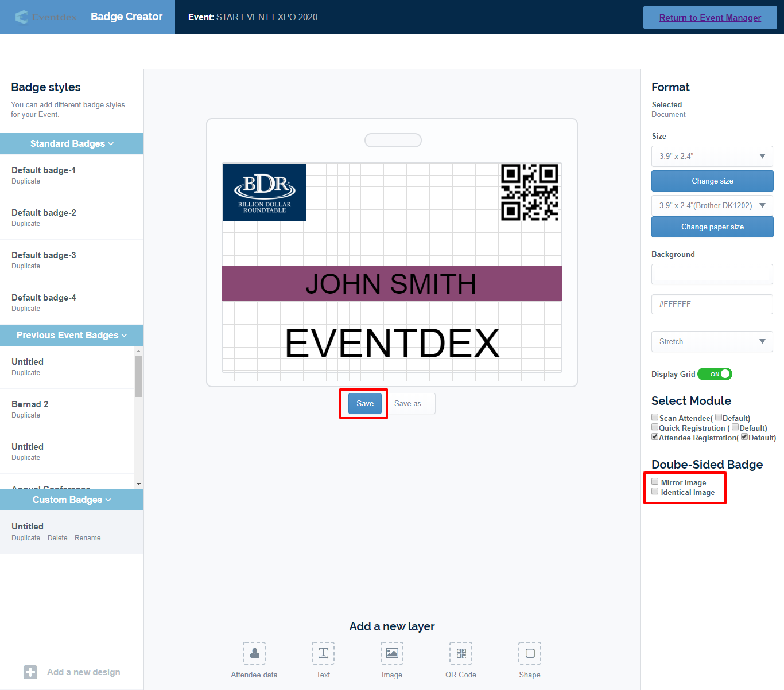The image size is (784, 690).
Task: Enable the Mirror Image checkbox
Action: [x=655, y=482]
